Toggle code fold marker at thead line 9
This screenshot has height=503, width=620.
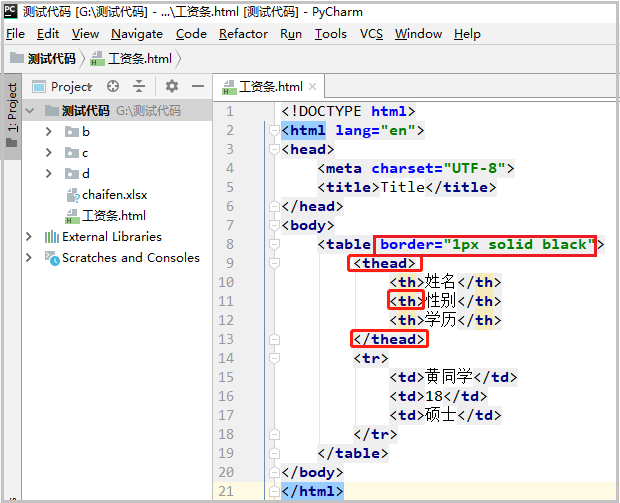pos(274,263)
